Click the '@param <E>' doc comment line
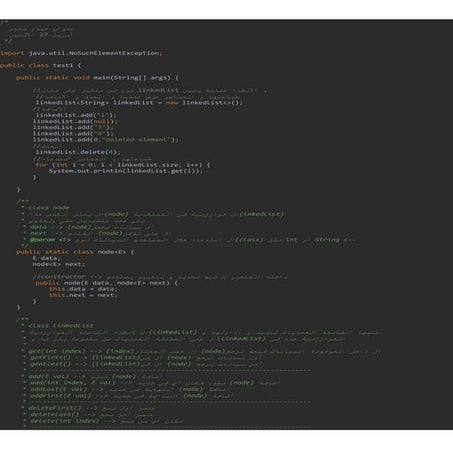453x453 pixels. click(189, 240)
